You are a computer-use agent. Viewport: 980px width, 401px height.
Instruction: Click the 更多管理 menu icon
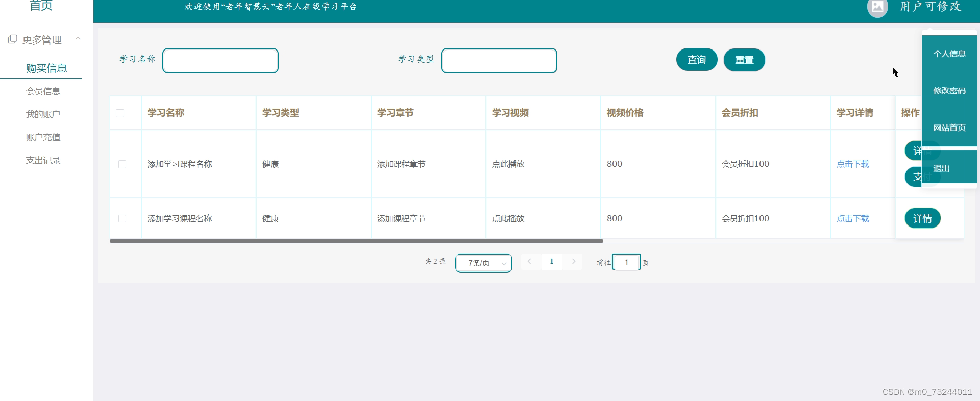pyautogui.click(x=13, y=39)
